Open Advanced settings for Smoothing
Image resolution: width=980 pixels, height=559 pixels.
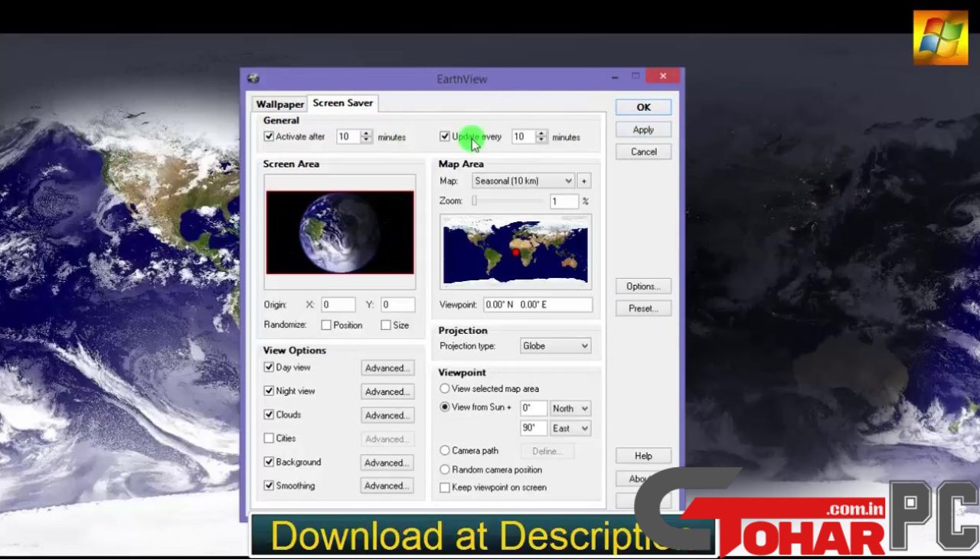point(387,485)
